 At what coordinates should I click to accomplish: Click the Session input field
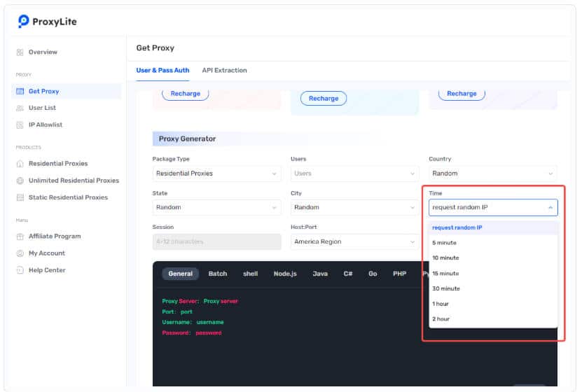click(217, 241)
